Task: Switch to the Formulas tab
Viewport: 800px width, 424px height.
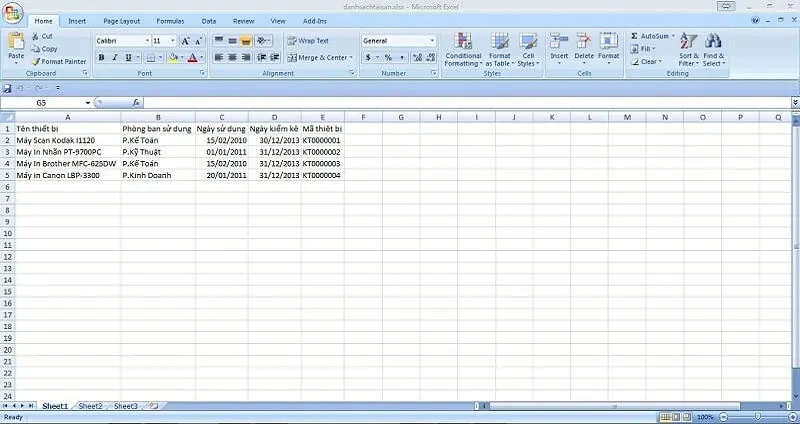Action: (170, 21)
